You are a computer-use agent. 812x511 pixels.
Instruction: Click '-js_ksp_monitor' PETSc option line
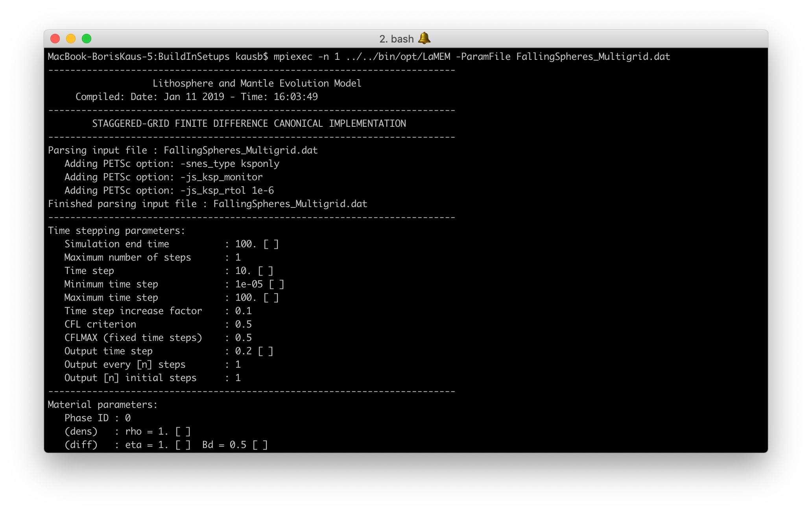coord(164,177)
